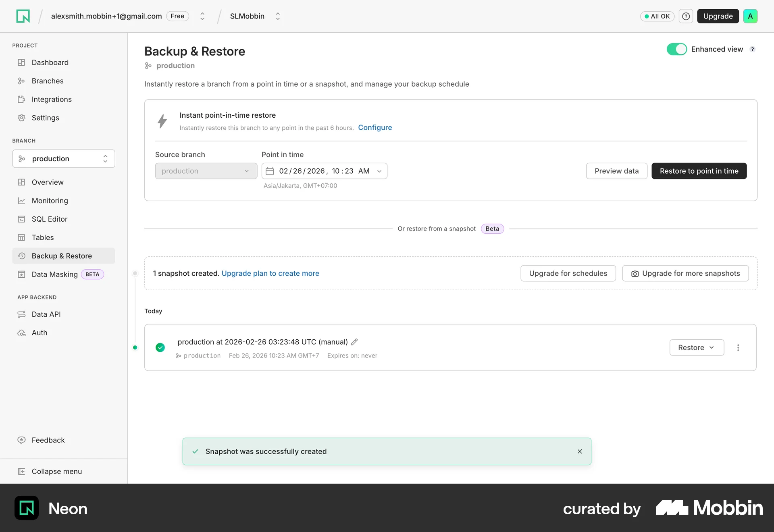The width and height of the screenshot is (774, 532).
Task: Click Upgrade for schedules button
Action: [568, 273]
